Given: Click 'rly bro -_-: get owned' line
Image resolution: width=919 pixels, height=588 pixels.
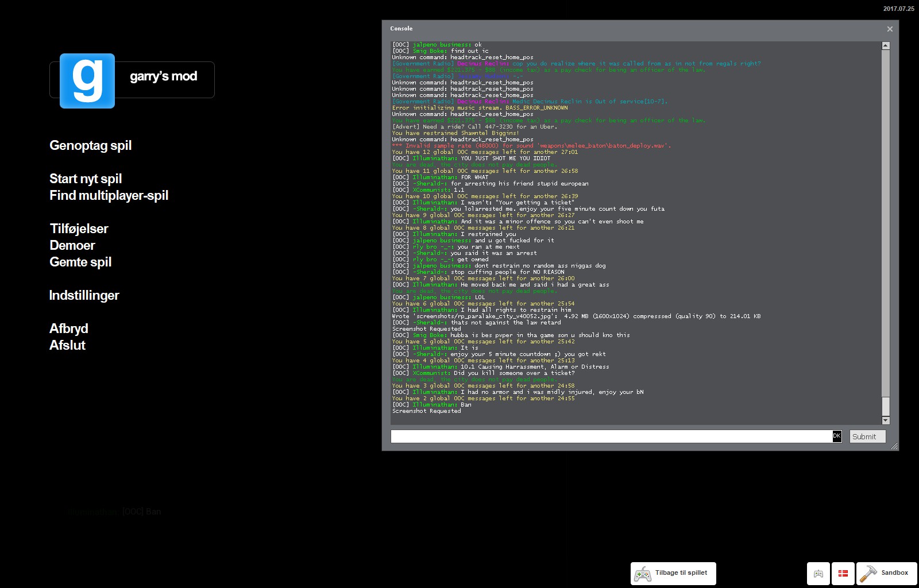Looking at the screenshot, I should pos(440,260).
